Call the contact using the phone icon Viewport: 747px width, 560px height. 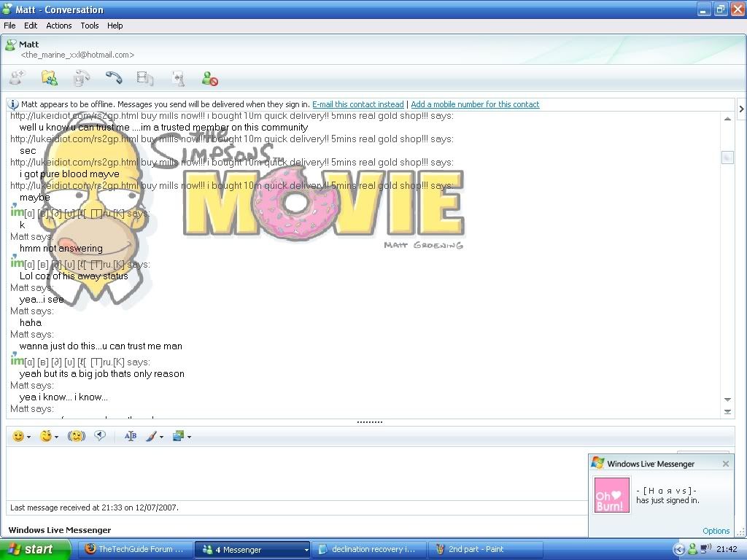point(113,78)
